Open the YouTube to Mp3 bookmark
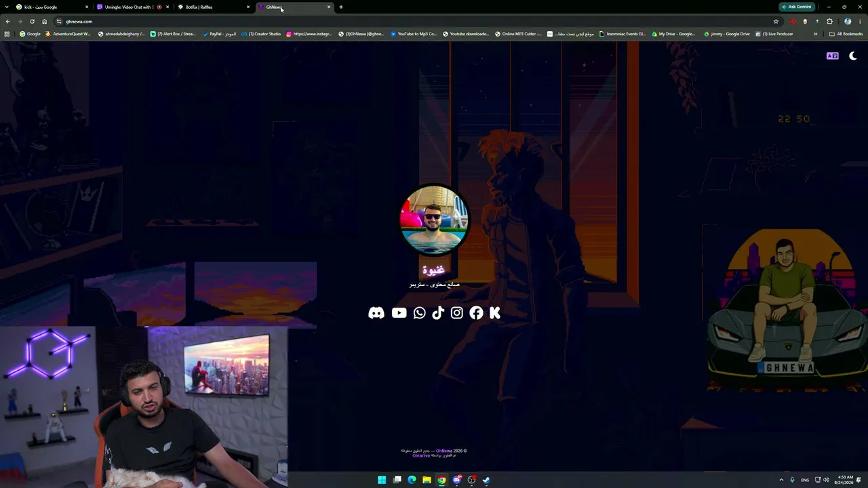Viewport: 868px width, 488px height. (x=414, y=34)
